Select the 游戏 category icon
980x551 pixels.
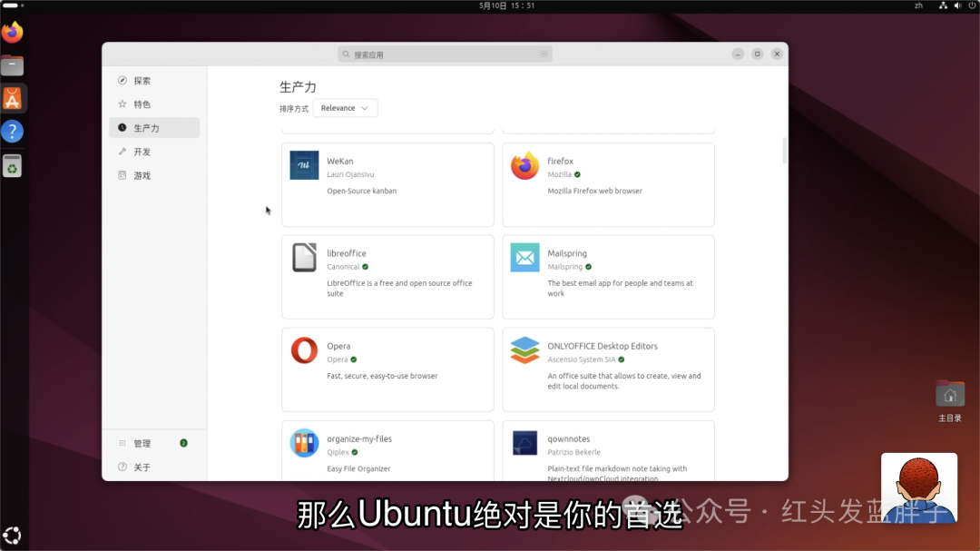(x=121, y=175)
